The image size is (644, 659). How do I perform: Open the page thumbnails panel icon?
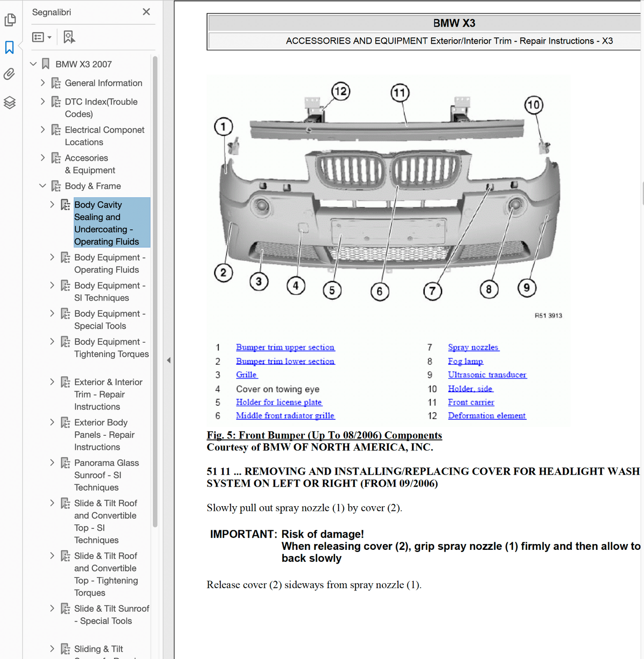pos(10,20)
